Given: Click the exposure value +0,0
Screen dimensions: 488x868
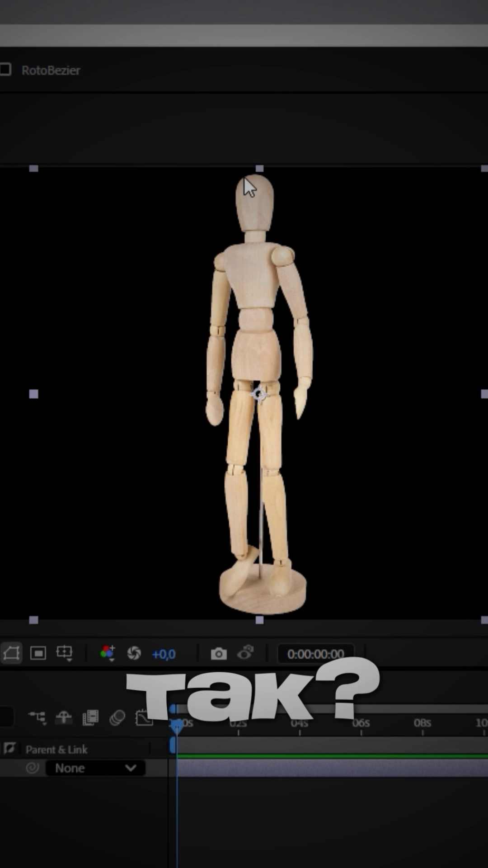Looking at the screenshot, I should pyautogui.click(x=164, y=654).
